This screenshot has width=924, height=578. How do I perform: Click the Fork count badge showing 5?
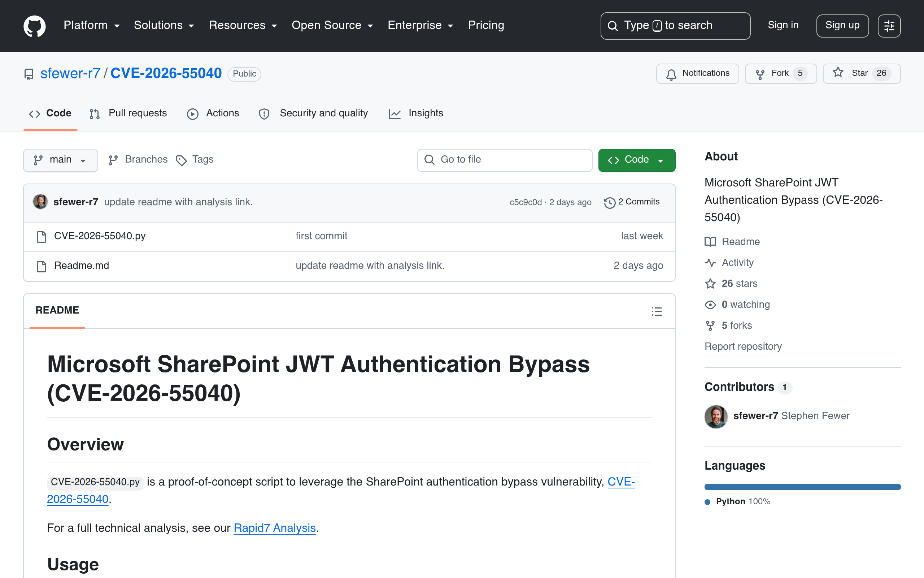(x=800, y=73)
